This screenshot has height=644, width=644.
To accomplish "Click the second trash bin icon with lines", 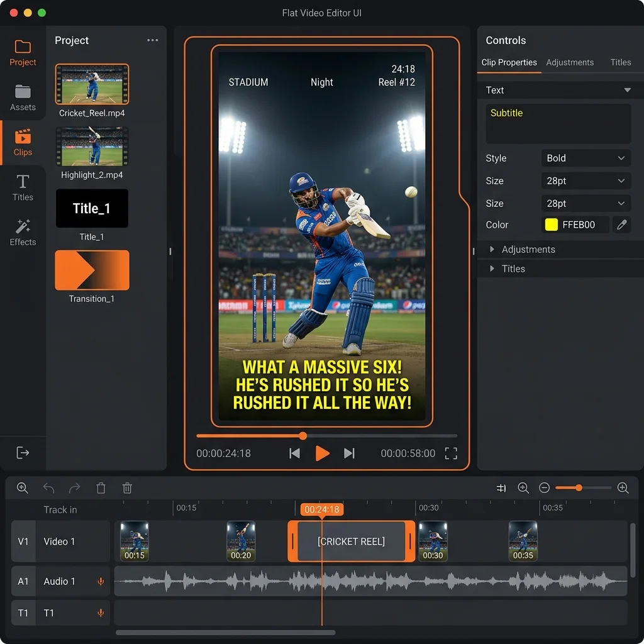I will [x=127, y=488].
